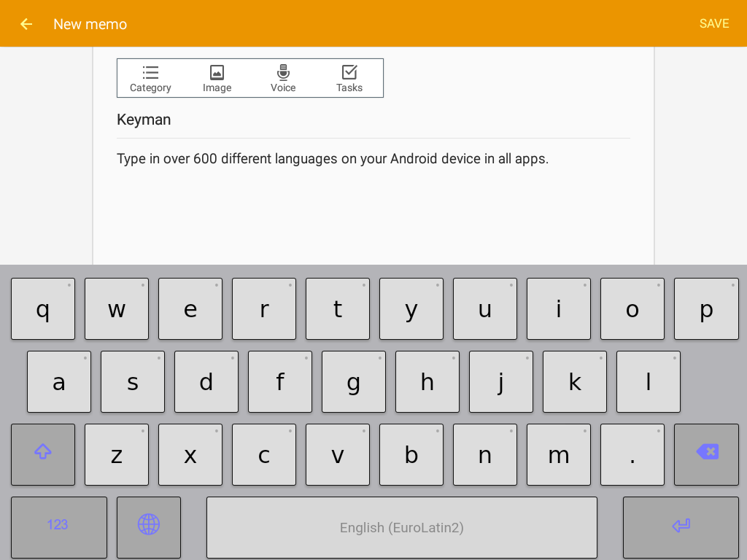Tap the 'p' key
Image resolution: width=747 pixels, height=560 pixels.
[x=706, y=308]
